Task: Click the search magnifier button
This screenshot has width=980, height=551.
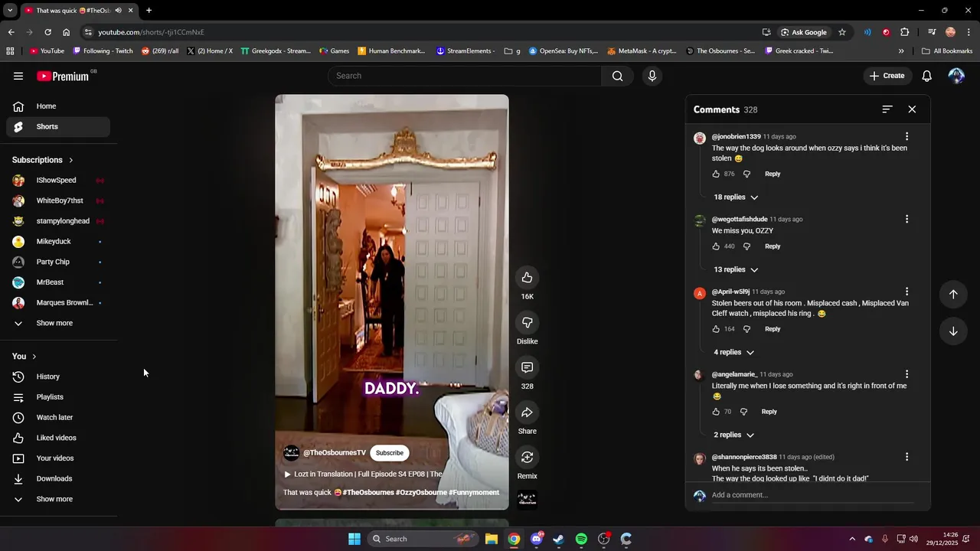Action: click(x=618, y=76)
